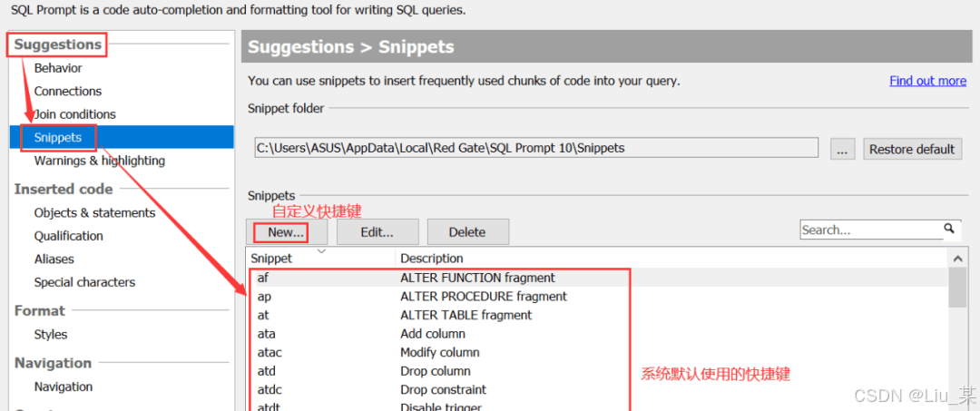The height and width of the screenshot is (411, 980).
Task: Select the Behavior settings page
Action: [58, 68]
